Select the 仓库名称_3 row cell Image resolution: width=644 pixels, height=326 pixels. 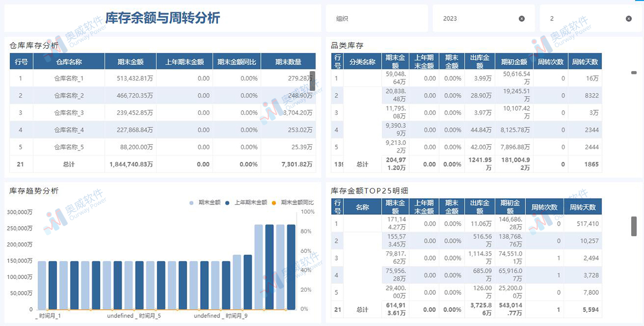pyautogui.click(x=69, y=113)
